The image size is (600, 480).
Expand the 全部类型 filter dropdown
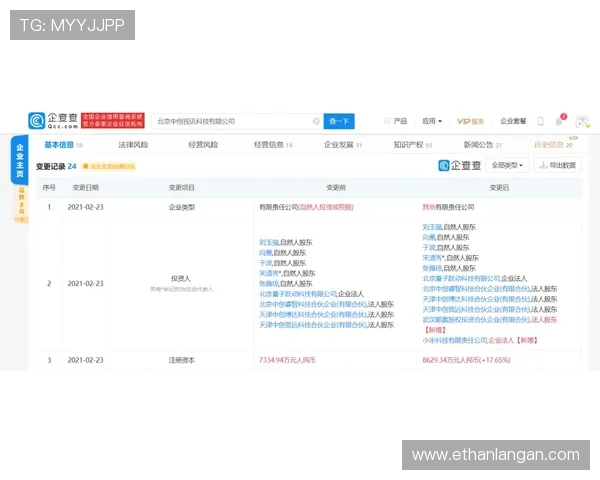coord(507,165)
